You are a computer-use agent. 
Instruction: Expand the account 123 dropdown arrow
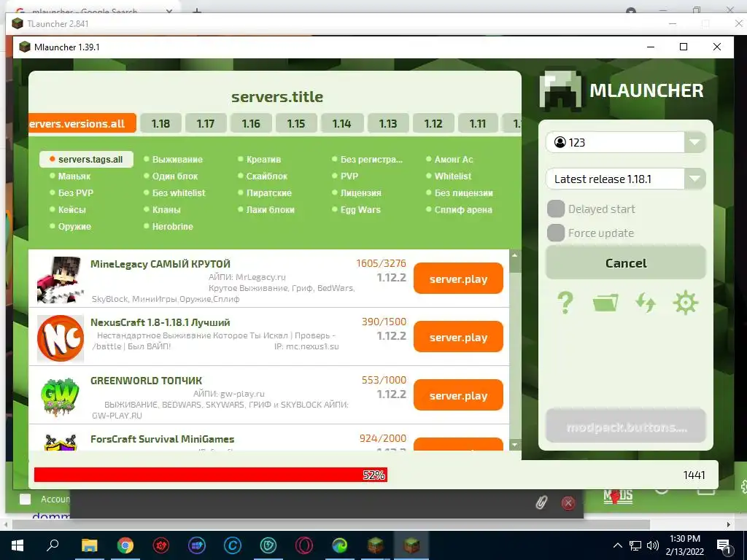point(694,142)
